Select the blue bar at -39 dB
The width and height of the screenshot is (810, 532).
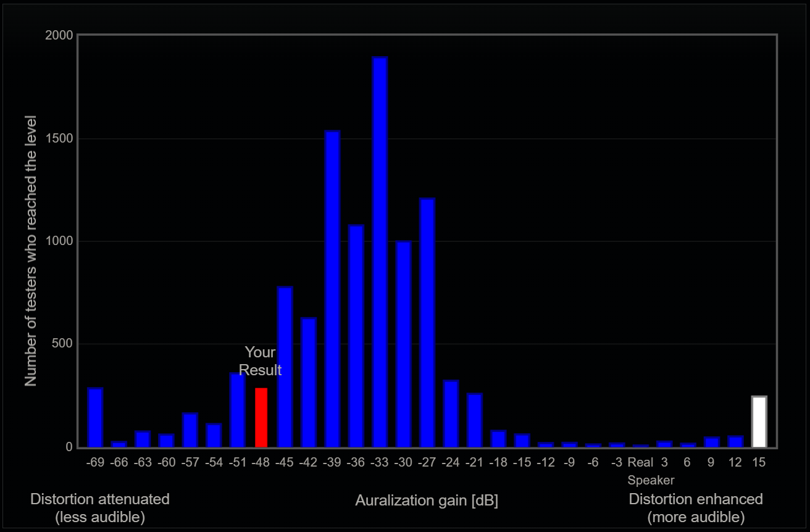pyautogui.click(x=332, y=289)
